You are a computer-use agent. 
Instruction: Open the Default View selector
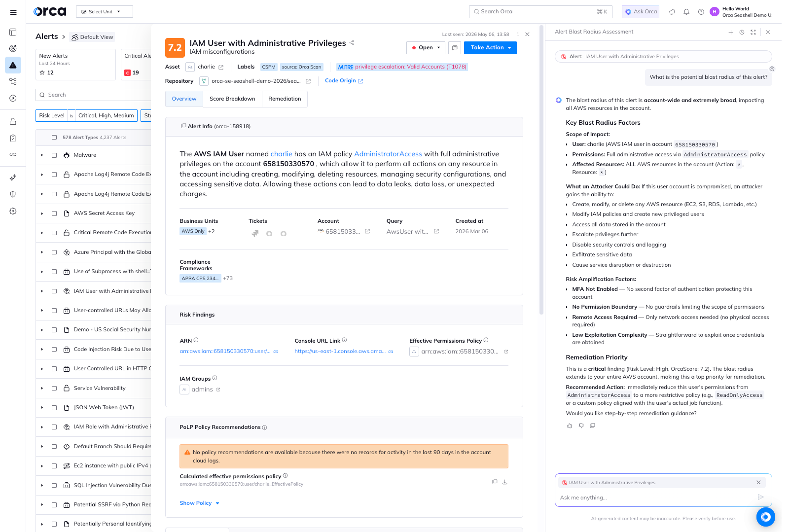[92, 37]
